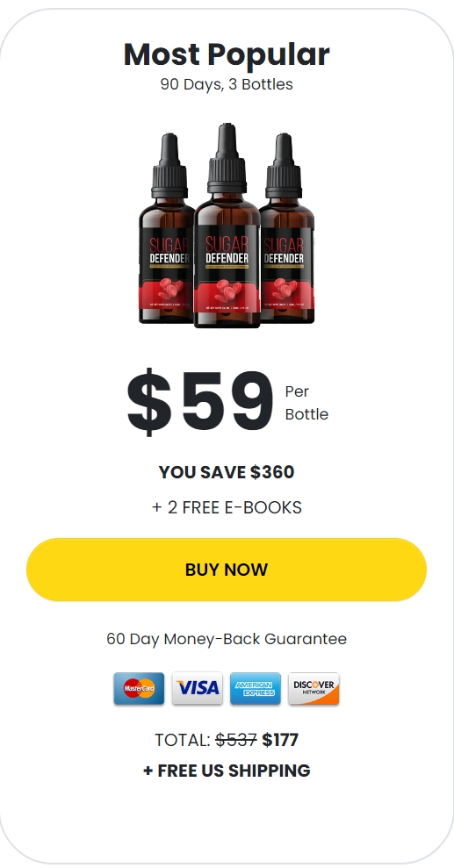This screenshot has height=868, width=454.
Task: Click the red label on center bottle
Action: (227, 295)
